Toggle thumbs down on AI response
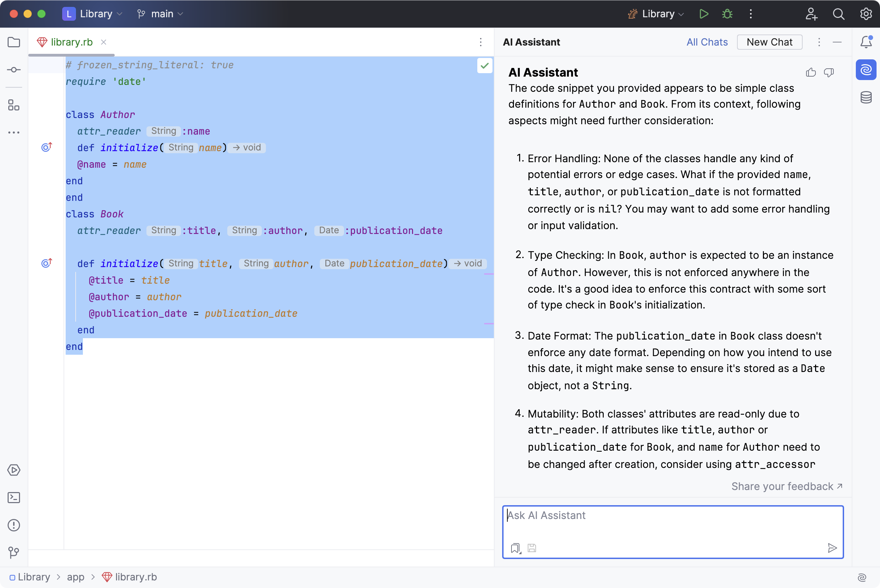 click(x=829, y=73)
